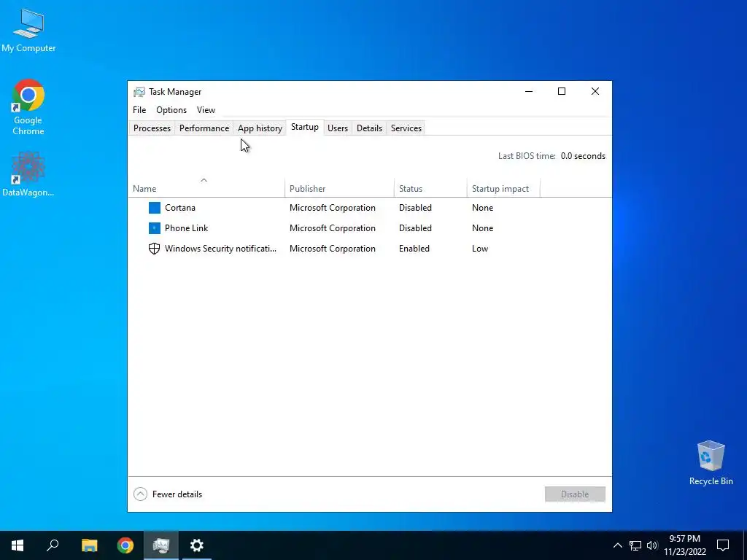Select the Startup tab
747x560 pixels.
pos(305,127)
